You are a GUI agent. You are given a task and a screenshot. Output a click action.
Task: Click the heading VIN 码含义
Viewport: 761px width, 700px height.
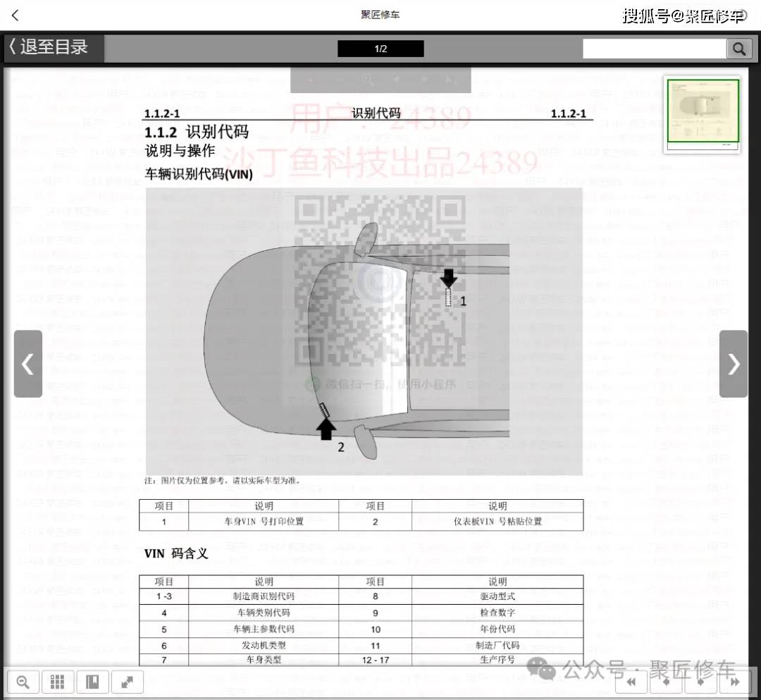(x=176, y=553)
